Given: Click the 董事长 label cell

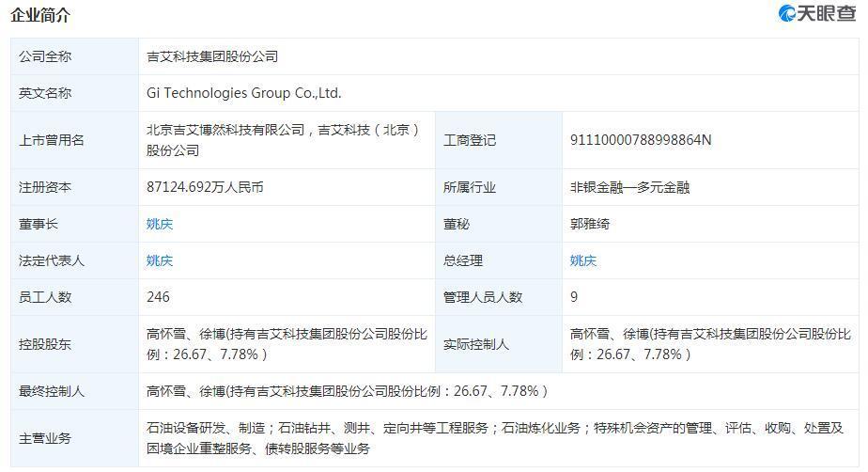Looking at the screenshot, I should [x=74, y=224].
